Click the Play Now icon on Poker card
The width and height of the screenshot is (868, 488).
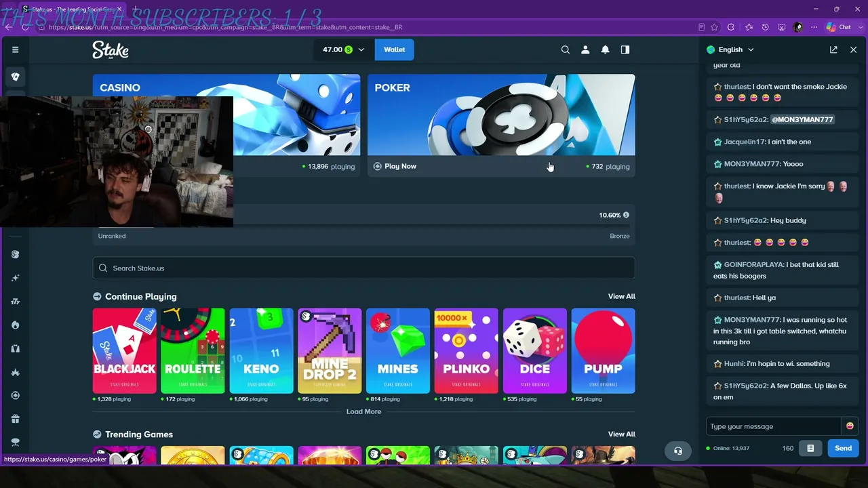[378, 166]
